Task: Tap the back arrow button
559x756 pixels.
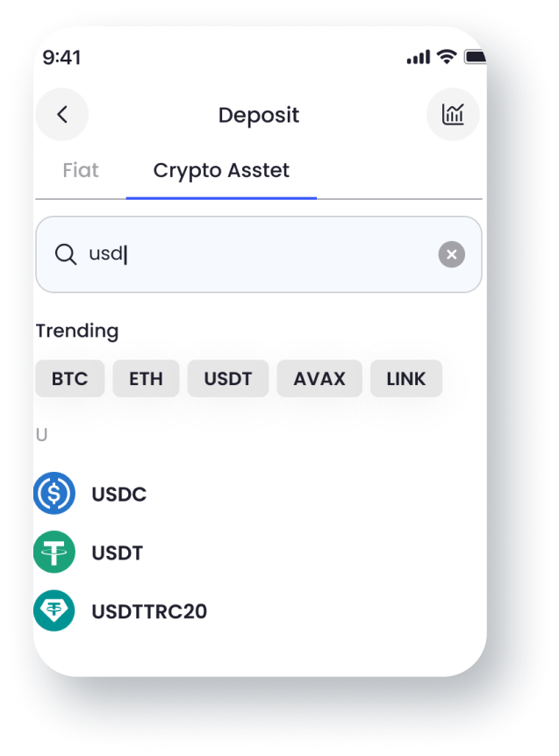Action: coord(61,115)
